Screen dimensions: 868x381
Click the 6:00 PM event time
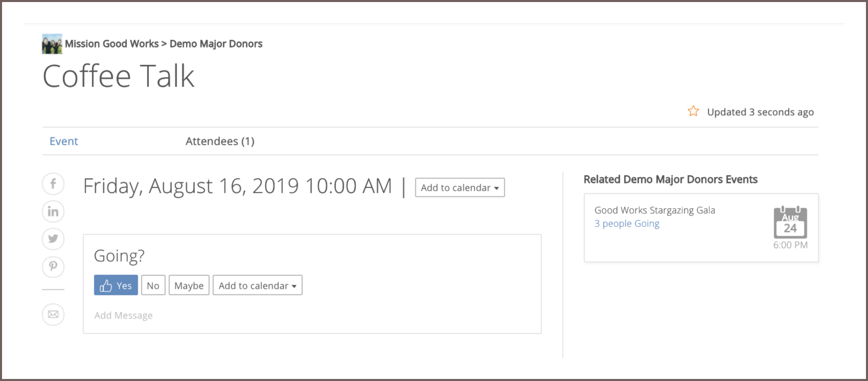coord(790,245)
